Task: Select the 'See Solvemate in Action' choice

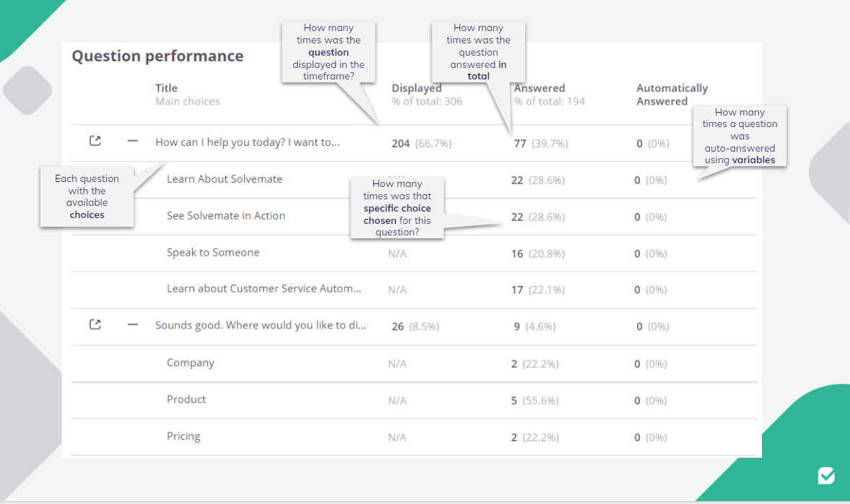Action: tap(226, 216)
